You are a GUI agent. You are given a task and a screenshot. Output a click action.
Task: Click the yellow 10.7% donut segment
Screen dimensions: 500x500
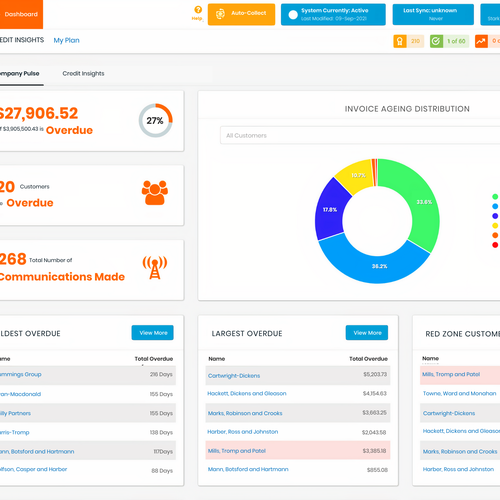(356, 176)
